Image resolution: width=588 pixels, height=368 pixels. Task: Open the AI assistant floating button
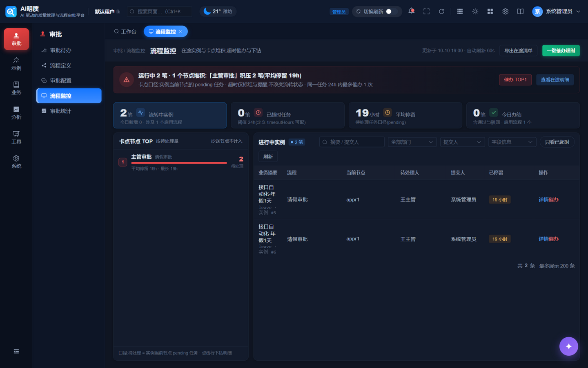point(568,346)
